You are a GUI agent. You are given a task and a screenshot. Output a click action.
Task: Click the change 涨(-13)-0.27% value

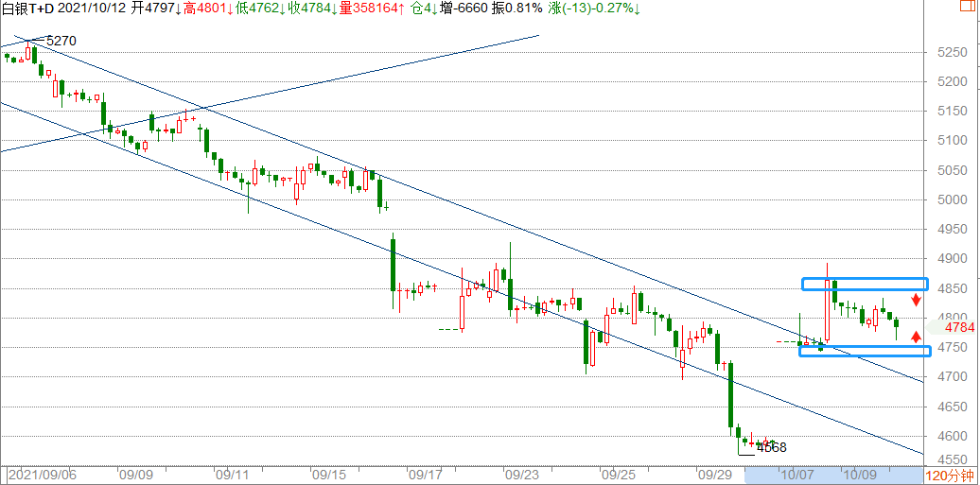[594, 9]
